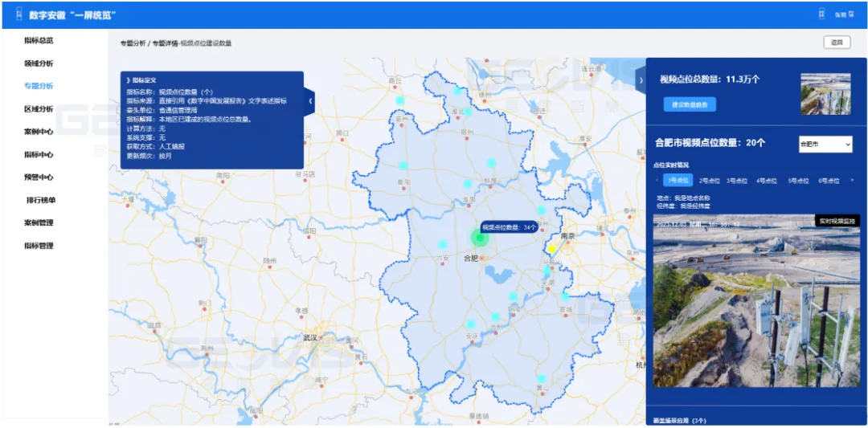Collapse the right-side video statistics panel
868x428 pixels.
click(x=641, y=80)
